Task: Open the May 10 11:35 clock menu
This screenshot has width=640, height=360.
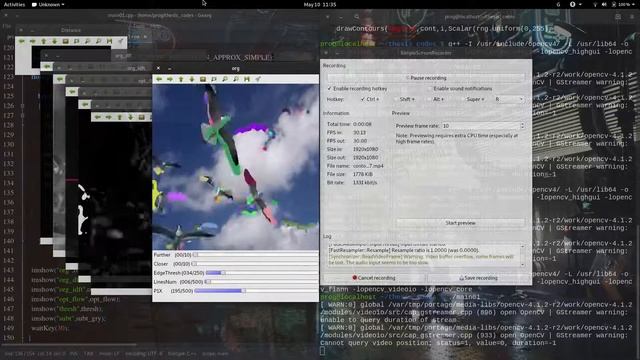Action: point(320,4)
